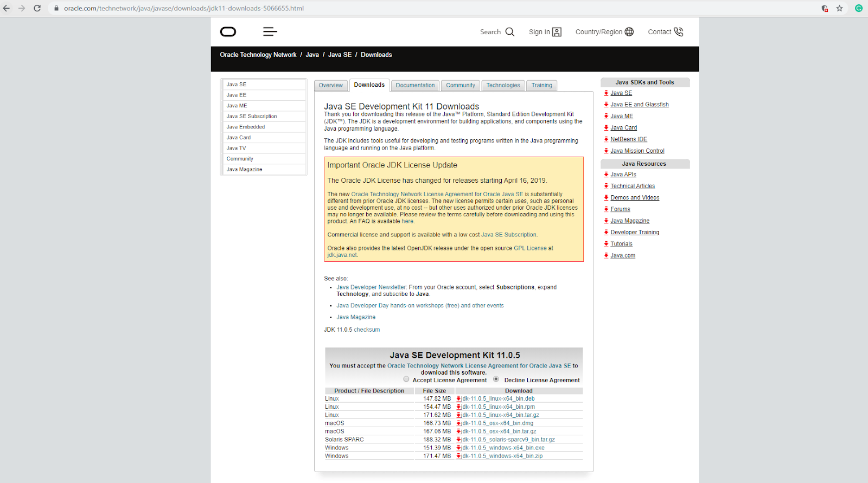Image resolution: width=868 pixels, height=483 pixels.
Task: Select Java SE Subscription in left sidebar
Action: pyautogui.click(x=252, y=117)
